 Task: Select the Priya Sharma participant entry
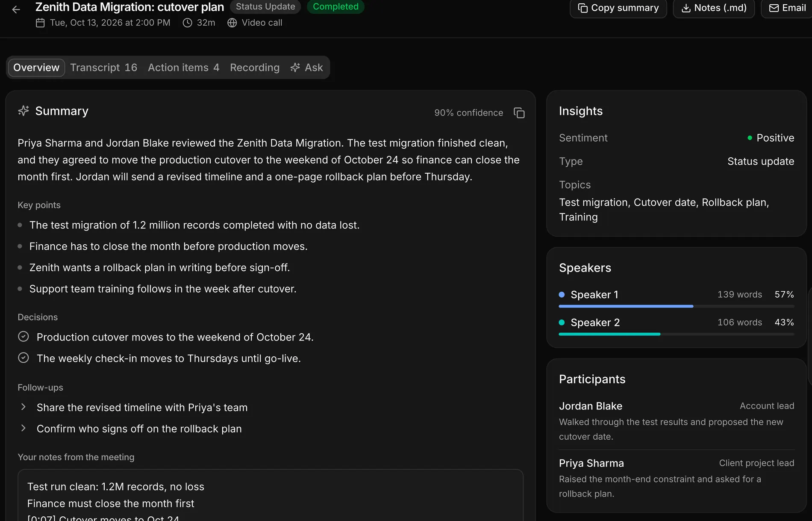[677, 478]
